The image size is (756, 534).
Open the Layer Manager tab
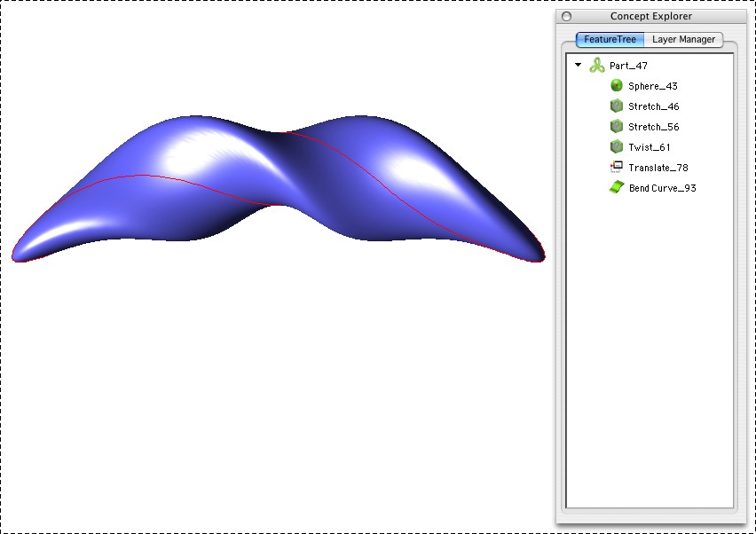(683, 40)
